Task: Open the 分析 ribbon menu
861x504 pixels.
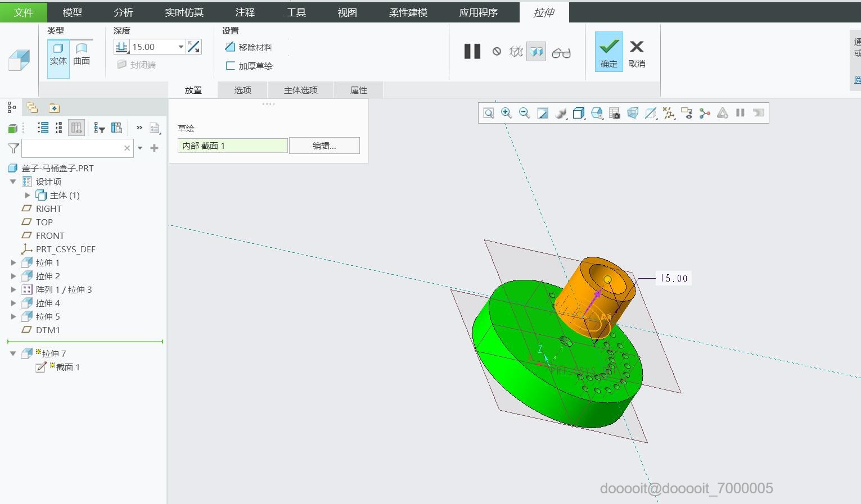Action: pyautogui.click(x=124, y=12)
